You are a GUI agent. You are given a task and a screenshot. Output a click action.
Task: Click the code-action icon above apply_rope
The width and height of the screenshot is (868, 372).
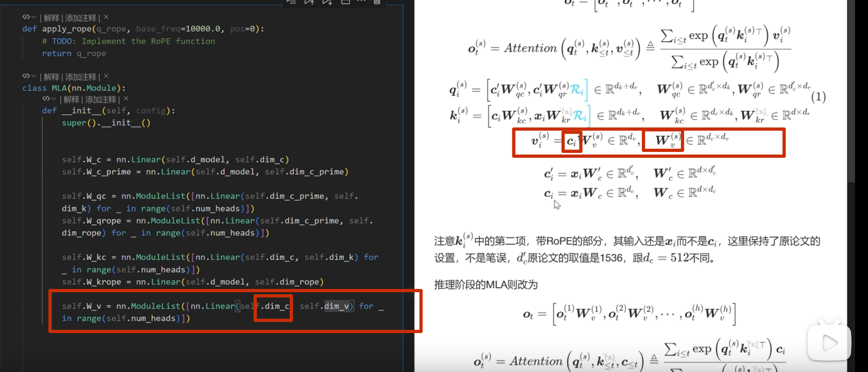26,17
